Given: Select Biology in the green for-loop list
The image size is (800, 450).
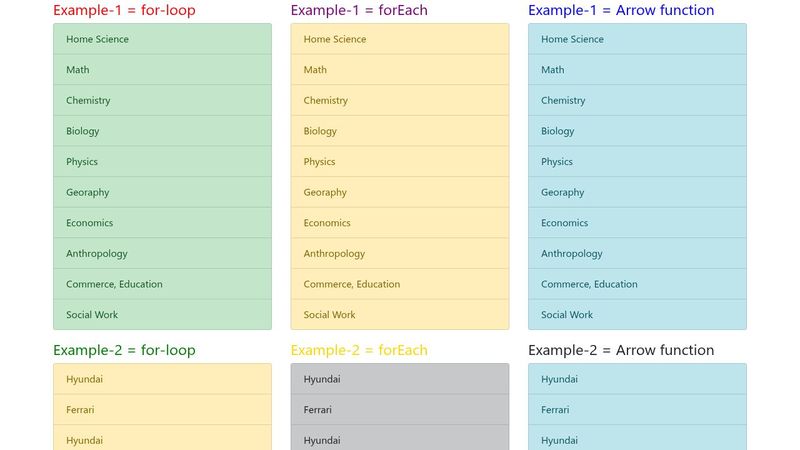Looking at the screenshot, I should point(83,131).
